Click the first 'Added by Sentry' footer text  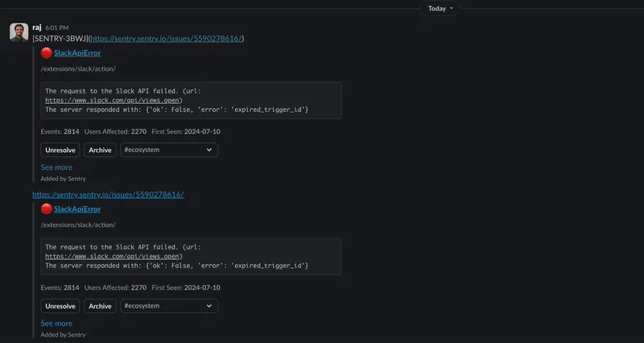64,179
